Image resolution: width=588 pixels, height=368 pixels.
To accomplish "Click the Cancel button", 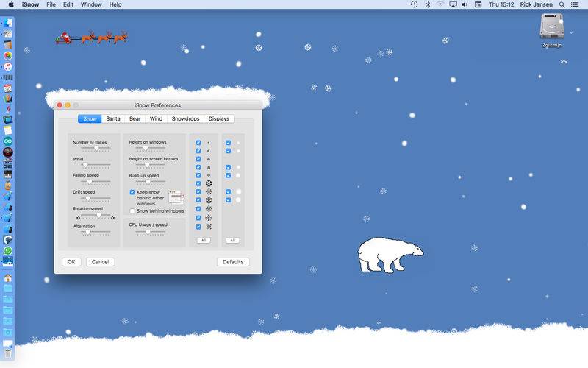I will pos(100,262).
